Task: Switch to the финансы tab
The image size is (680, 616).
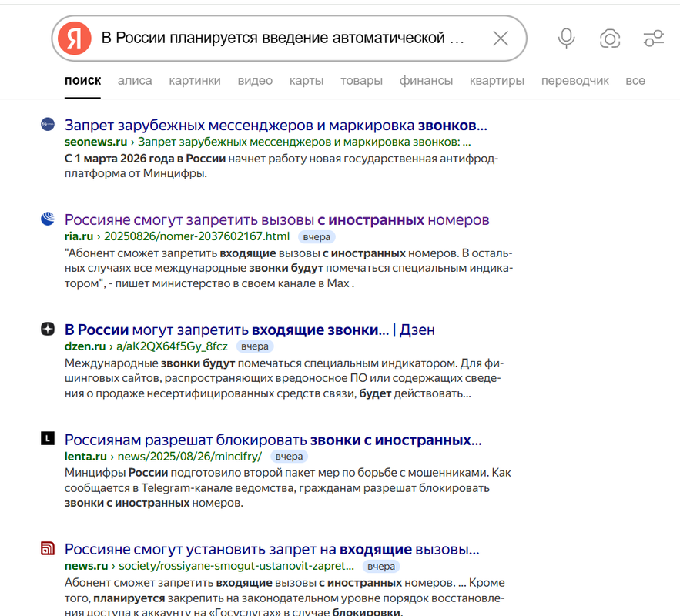Action: tap(426, 81)
